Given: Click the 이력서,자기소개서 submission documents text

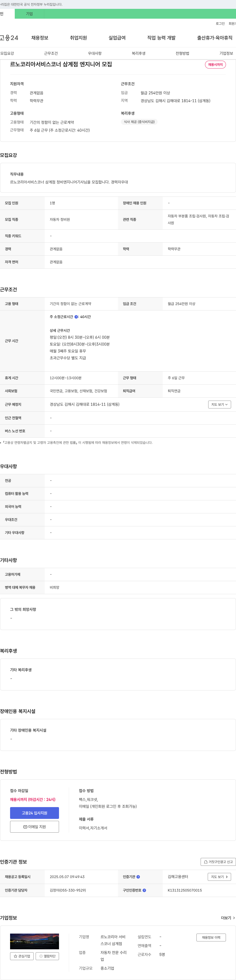Looking at the screenshot, I should coord(93,828).
